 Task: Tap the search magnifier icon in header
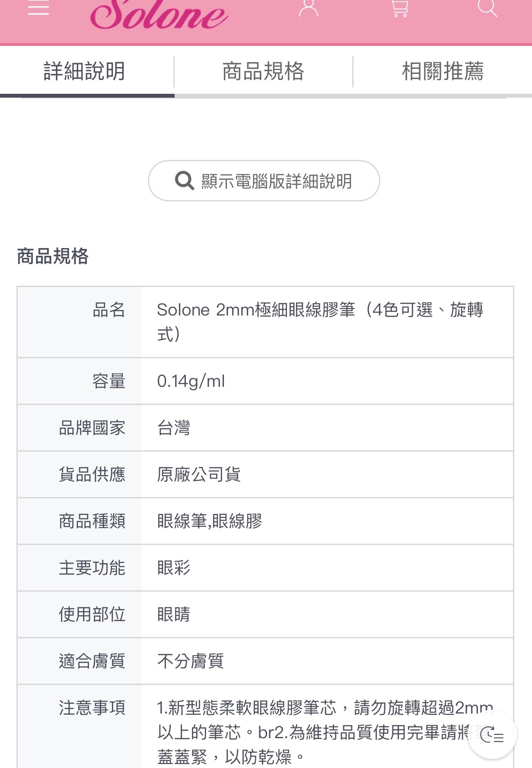pyautogui.click(x=487, y=7)
